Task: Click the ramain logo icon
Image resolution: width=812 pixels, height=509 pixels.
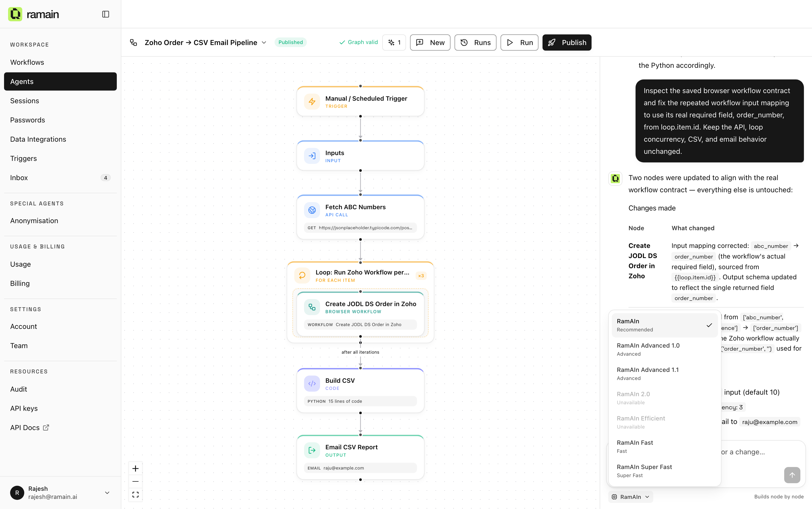Action: (15, 14)
